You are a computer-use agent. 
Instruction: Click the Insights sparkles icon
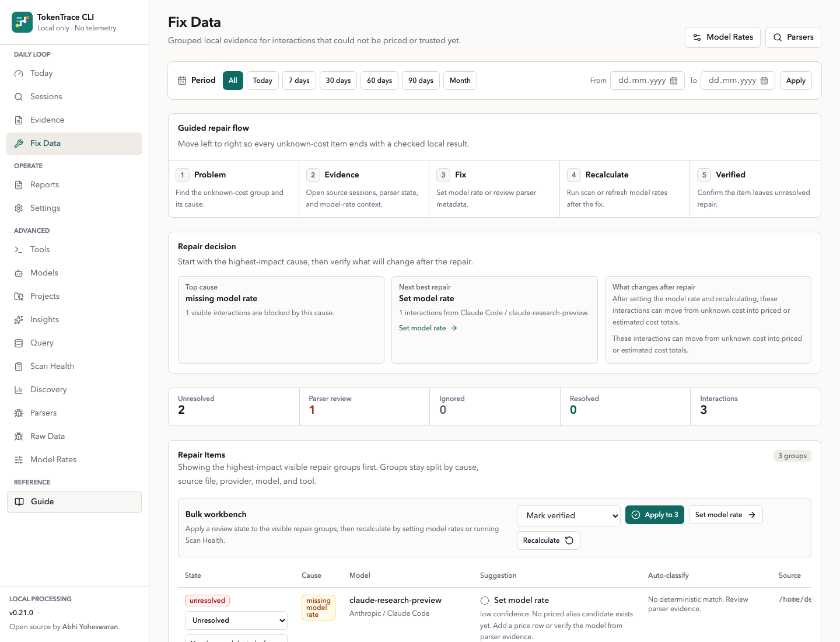[x=19, y=320]
